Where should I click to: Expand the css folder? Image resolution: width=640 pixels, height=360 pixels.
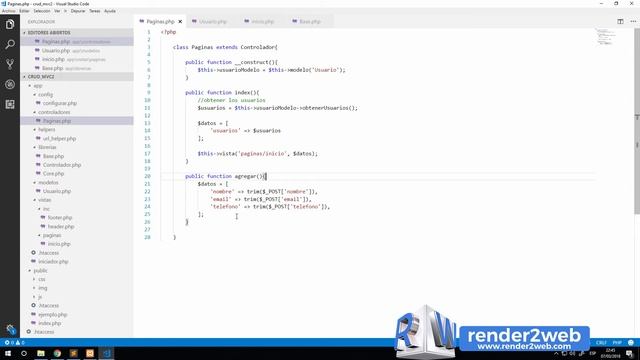(x=77, y=279)
